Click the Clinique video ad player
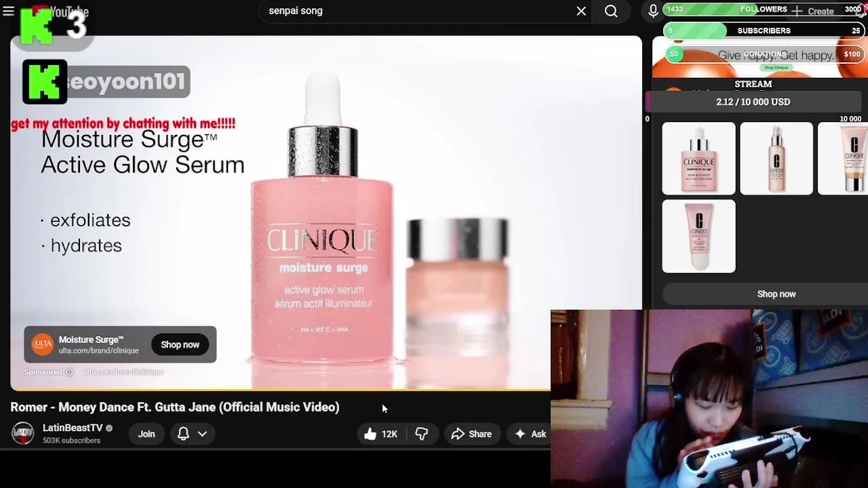 pos(325,213)
